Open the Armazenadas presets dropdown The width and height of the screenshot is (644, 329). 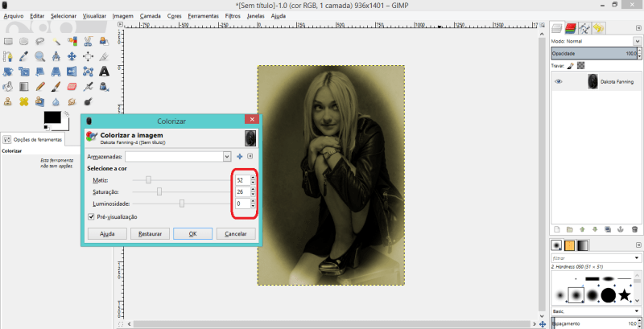click(x=227, y=156)
